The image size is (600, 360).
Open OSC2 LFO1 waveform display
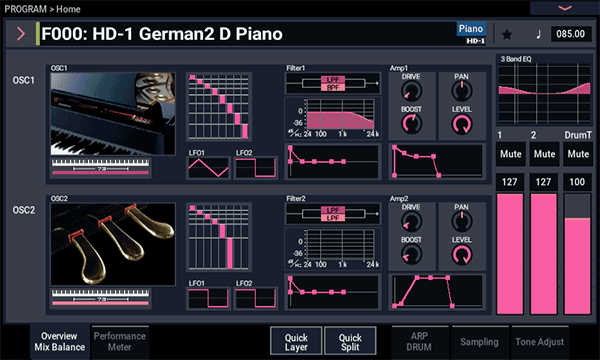click(x=209, y=298)
